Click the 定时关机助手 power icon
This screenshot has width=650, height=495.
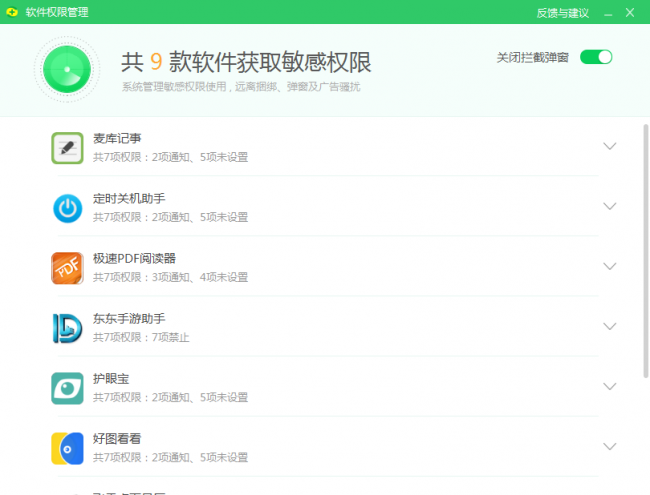[x=67, y=207]
